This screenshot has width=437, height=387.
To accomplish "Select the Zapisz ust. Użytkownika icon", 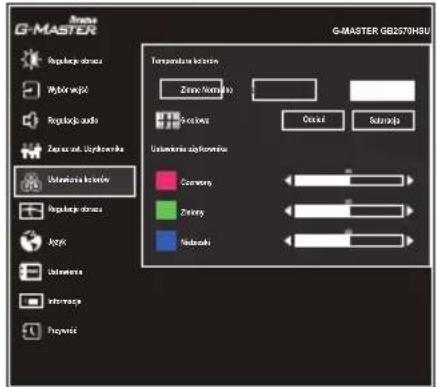I will [x=31, y=150].
